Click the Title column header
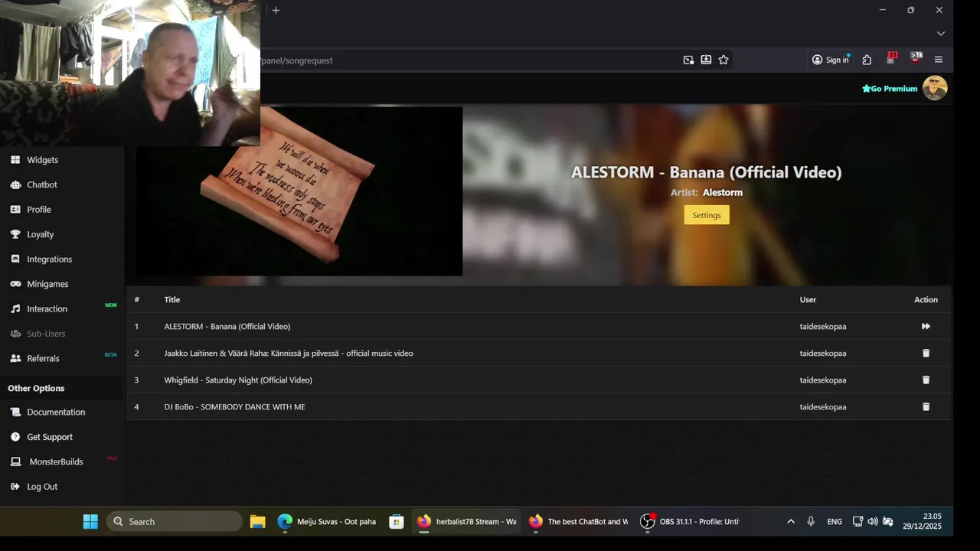 [172, 299]
